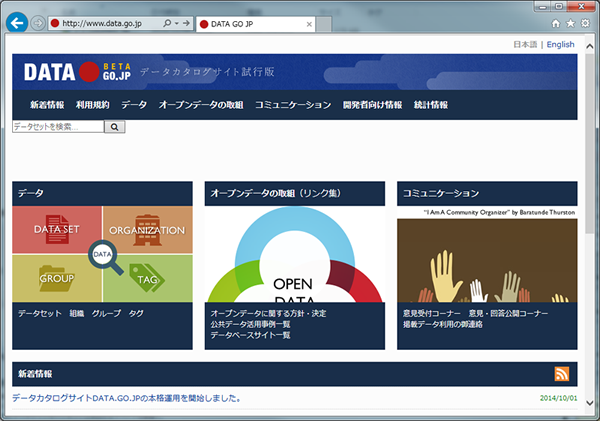Click the GROUP folder icon tile
The image size is (600, 421).
pyautogui.click(x=57, y=278)
